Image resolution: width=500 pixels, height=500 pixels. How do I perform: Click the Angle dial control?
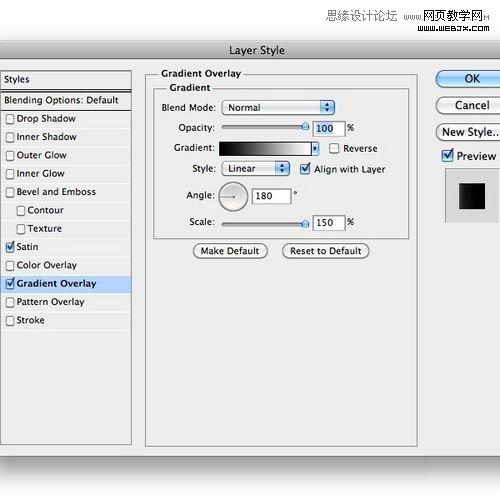(x=233, y=197)
